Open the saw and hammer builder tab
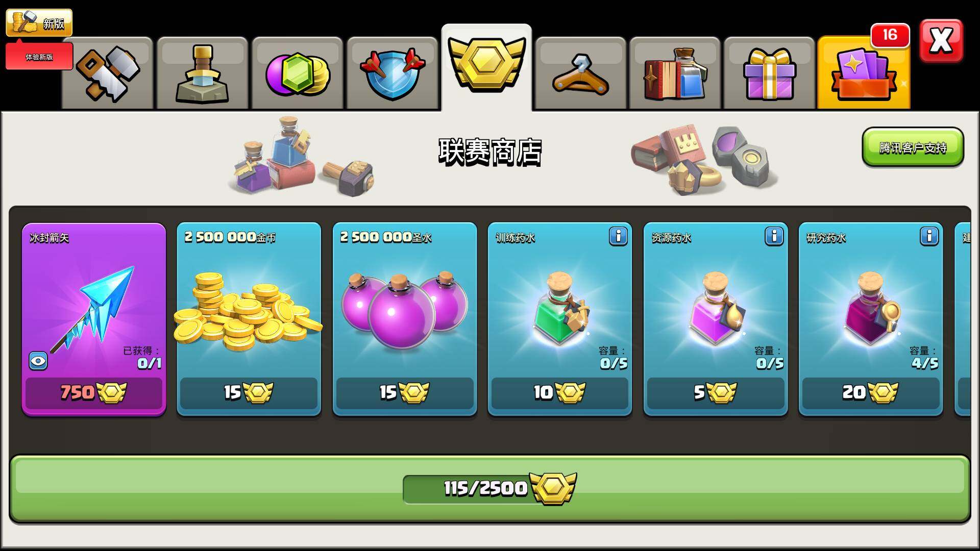 [x=108, y=73]
